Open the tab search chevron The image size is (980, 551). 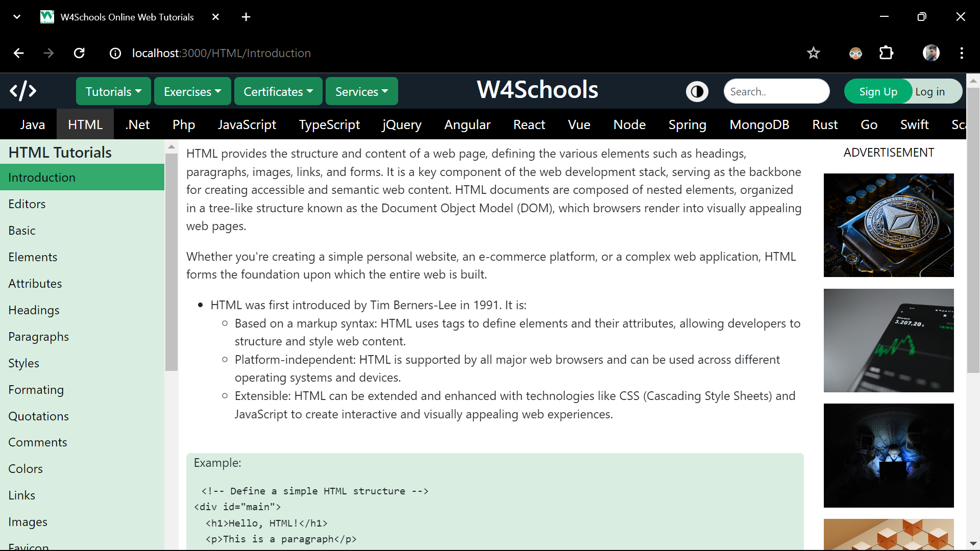[17, 17]
